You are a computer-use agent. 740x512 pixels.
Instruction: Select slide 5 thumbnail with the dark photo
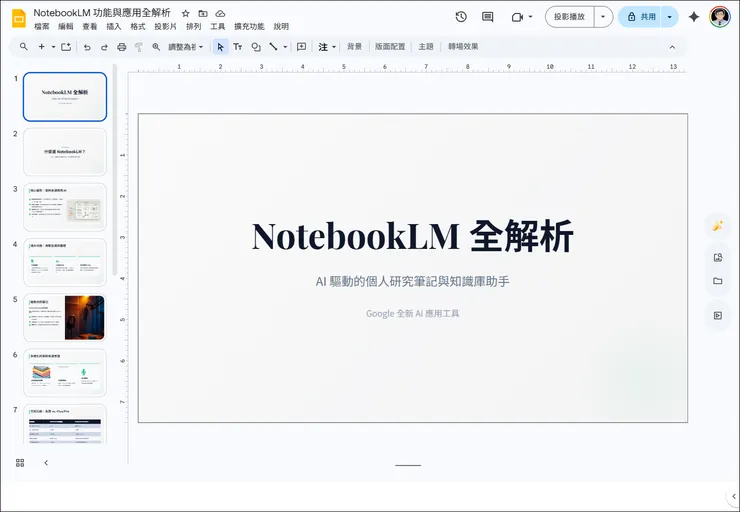click(65, 318)
